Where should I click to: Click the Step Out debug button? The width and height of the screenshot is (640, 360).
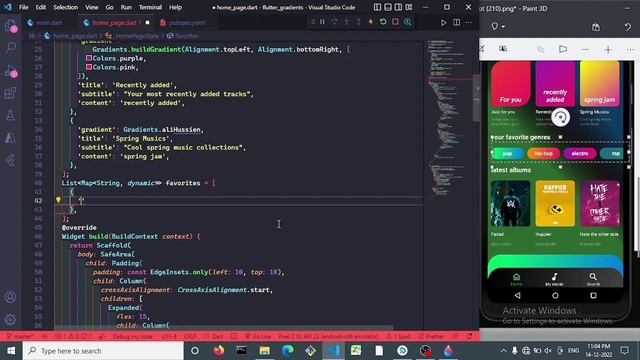(x=358, y=22)
